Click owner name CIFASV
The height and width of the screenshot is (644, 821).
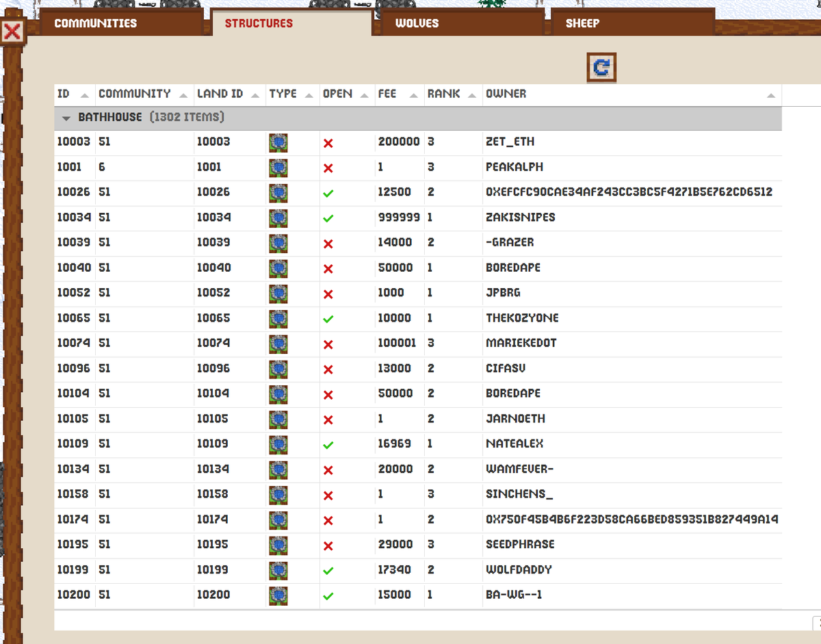(x=506, y=368)
